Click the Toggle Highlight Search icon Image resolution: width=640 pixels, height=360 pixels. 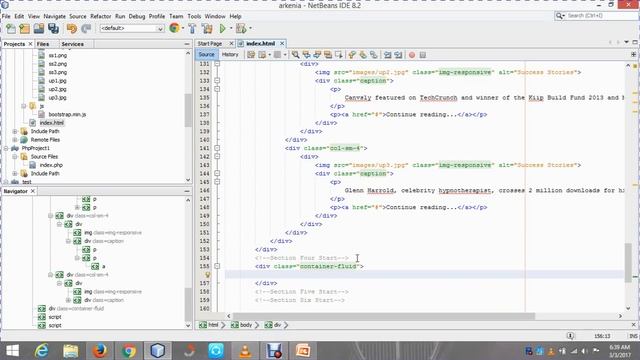[328, 55]
